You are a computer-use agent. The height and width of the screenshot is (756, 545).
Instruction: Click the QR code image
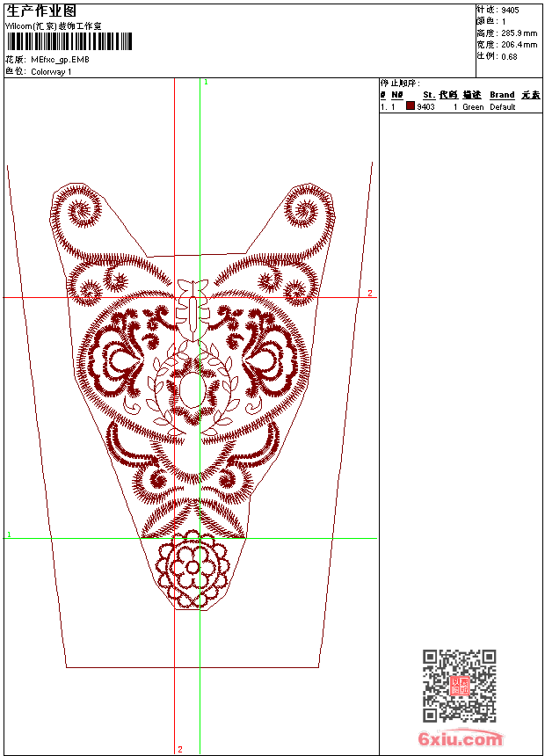459,686
